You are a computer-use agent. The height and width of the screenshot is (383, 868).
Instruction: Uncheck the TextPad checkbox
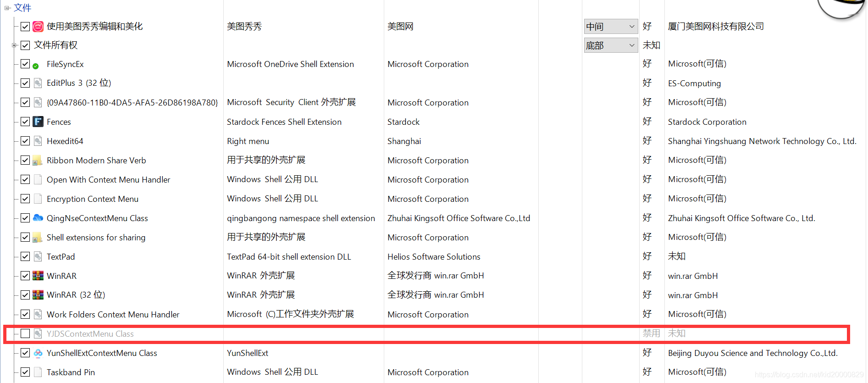pyautogui.click(x=25, y=256)
